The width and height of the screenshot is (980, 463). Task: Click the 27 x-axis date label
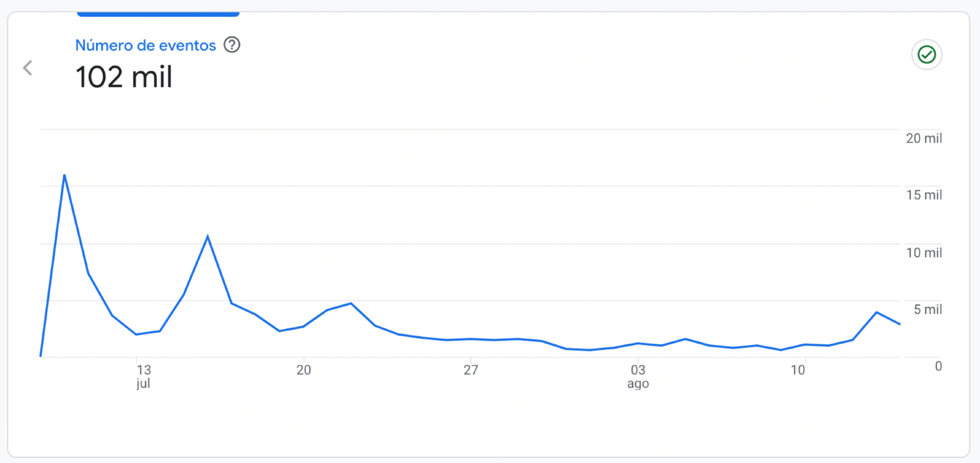471,370
